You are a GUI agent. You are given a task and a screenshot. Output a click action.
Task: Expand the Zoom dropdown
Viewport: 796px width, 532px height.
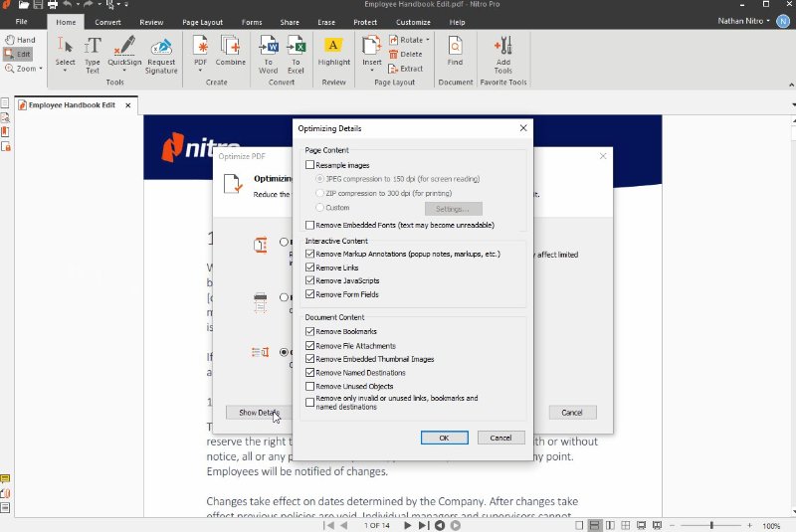41,69
